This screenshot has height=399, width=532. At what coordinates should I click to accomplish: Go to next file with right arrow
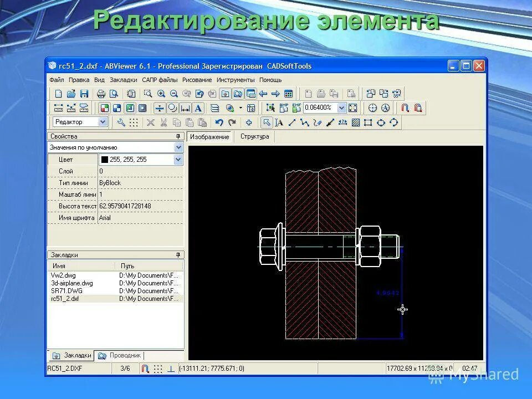pyautogui.click(x=275, y=94)
